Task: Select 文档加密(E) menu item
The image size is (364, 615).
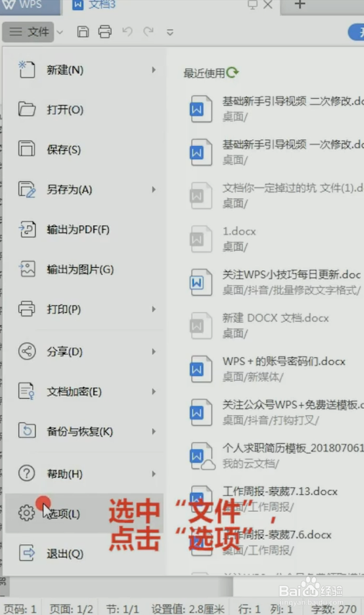Action: pos(85,392)
